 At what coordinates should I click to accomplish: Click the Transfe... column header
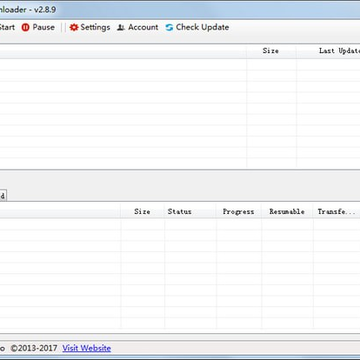(336, 212)
